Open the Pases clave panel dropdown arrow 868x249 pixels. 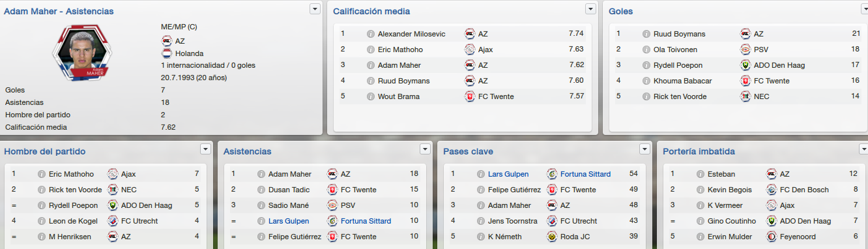(x=644, y=149)
